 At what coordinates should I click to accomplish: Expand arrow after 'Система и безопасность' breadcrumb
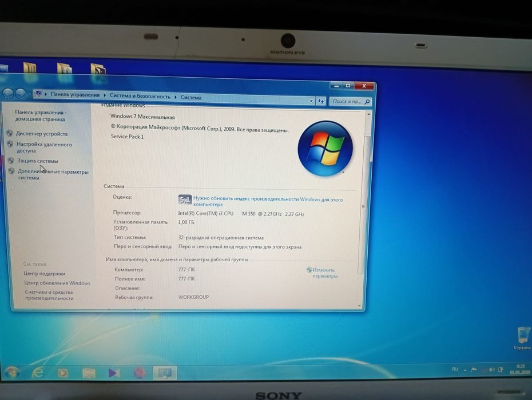click(176, 97)
